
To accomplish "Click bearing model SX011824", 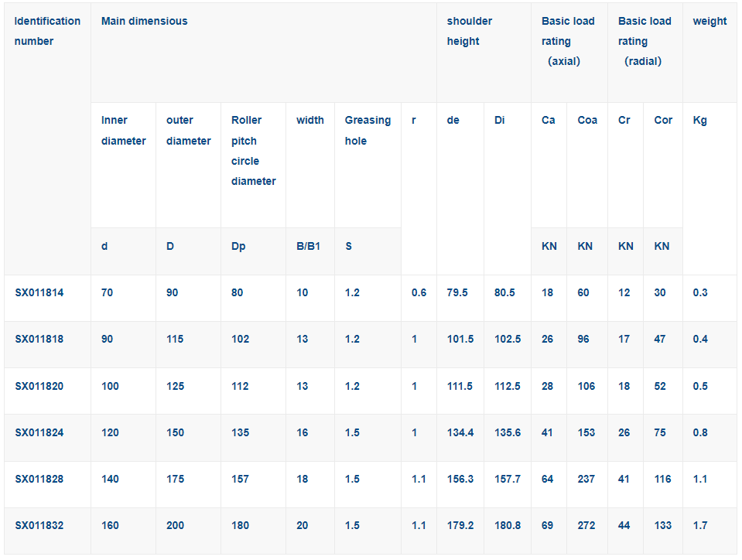I will point(39,432).
